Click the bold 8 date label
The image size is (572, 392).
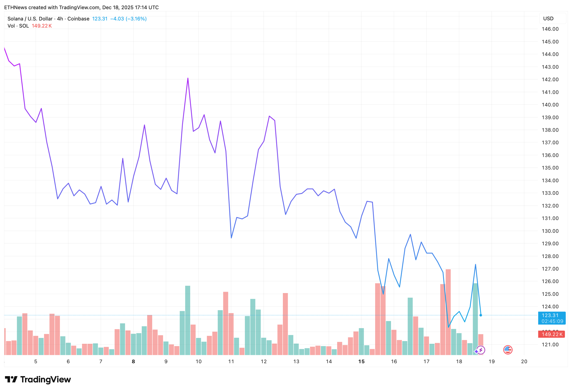point(133,361)
